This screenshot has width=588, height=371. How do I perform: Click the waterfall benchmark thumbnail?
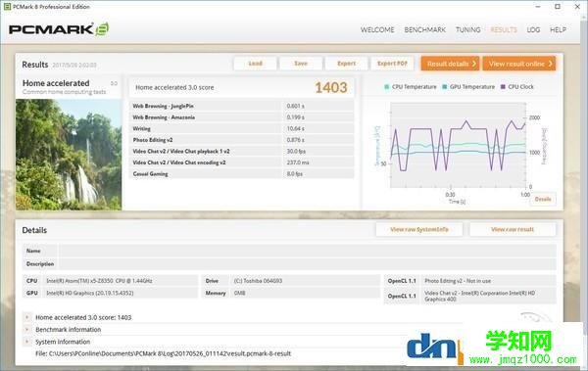pyautogui.click(x=69, y=155)
